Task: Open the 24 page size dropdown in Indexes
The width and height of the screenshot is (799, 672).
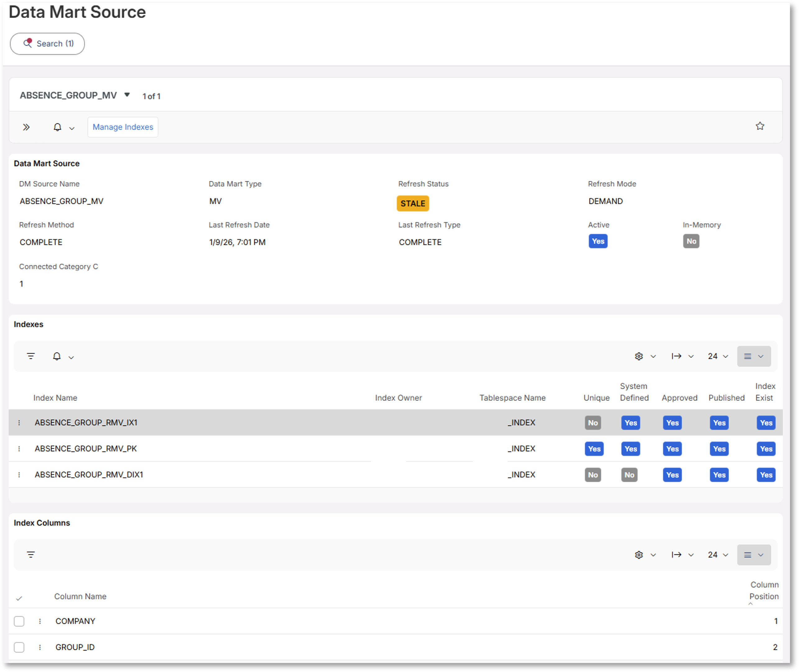Action: [x=718, y=356]
